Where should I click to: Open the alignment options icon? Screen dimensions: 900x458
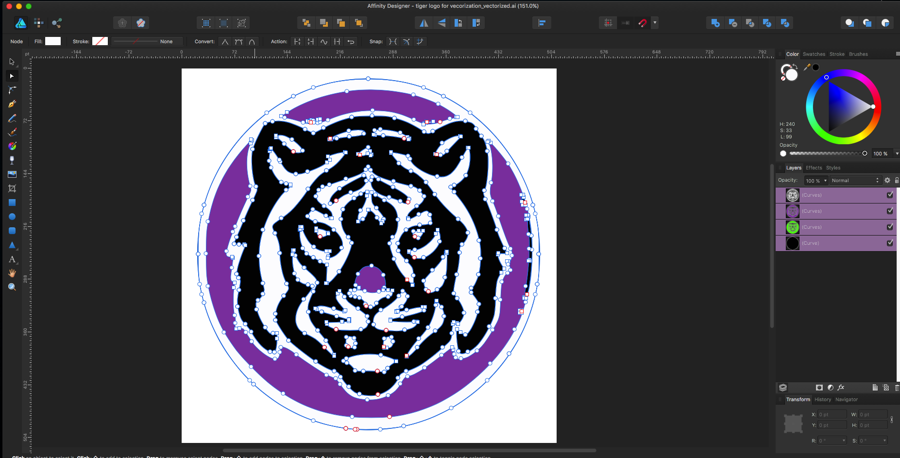click(541, 23)
